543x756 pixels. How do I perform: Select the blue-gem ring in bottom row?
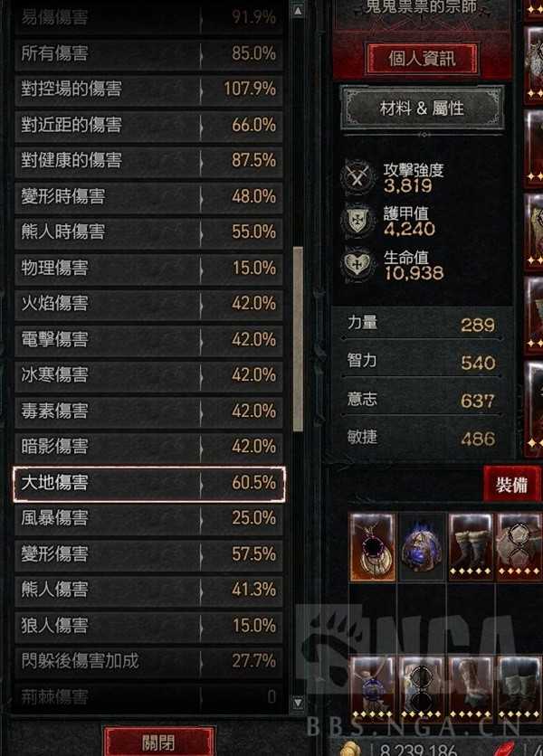(x=372, y=688)
